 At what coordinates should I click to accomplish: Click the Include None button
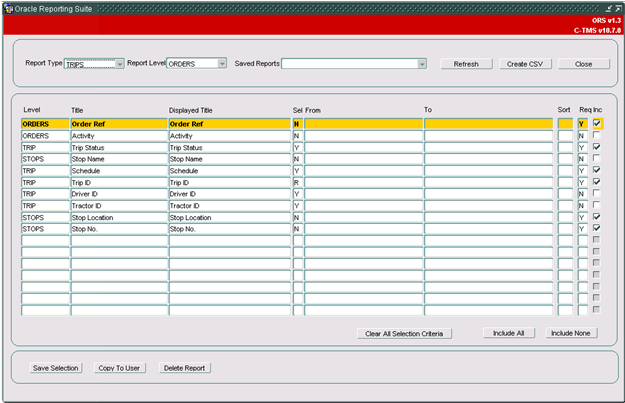(x=571, y=333)
